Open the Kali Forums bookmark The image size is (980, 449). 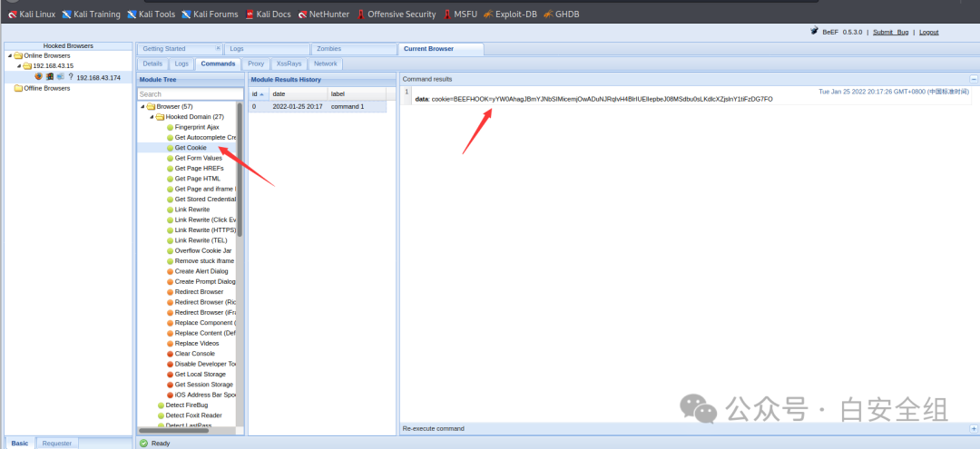pos(210,14)
